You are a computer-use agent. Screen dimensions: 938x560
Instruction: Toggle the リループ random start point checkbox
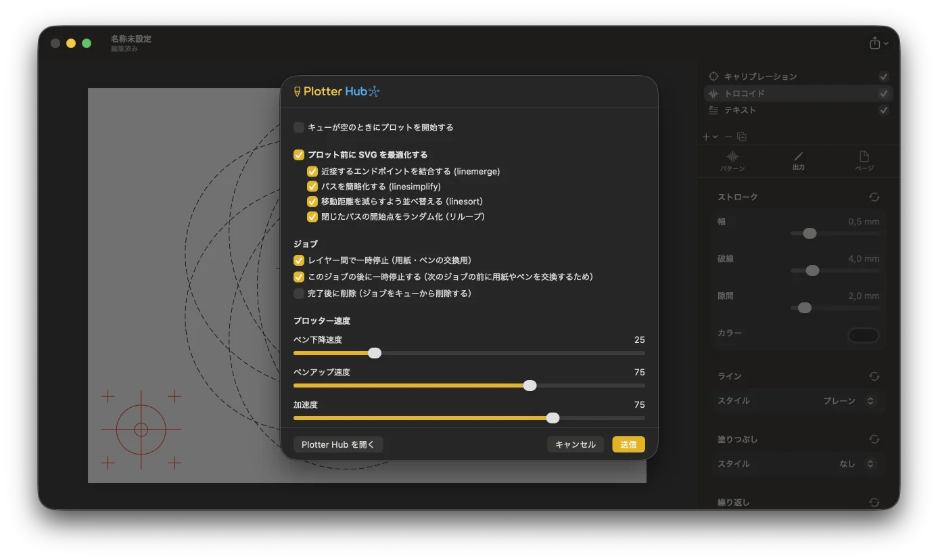(312, 216)
